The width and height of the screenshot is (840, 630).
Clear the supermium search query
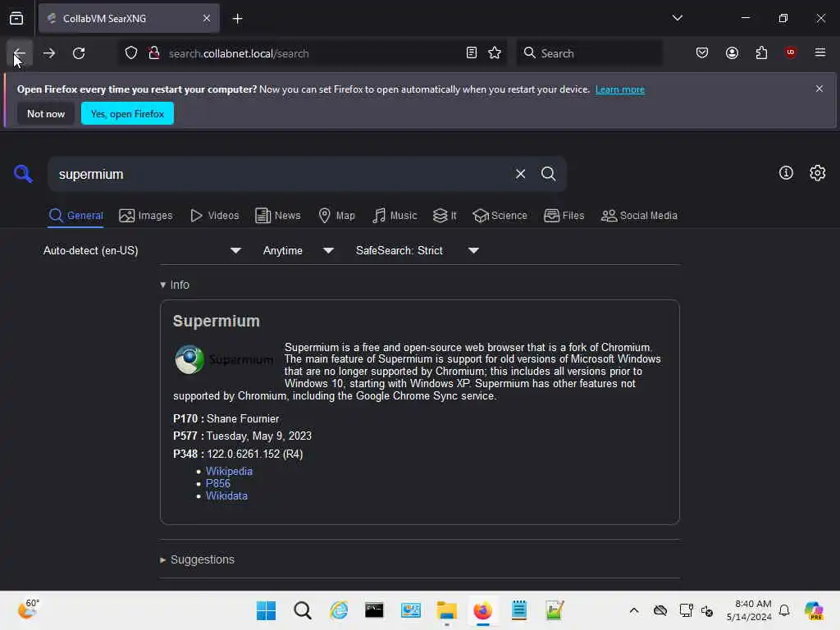[x=520, y=174]
